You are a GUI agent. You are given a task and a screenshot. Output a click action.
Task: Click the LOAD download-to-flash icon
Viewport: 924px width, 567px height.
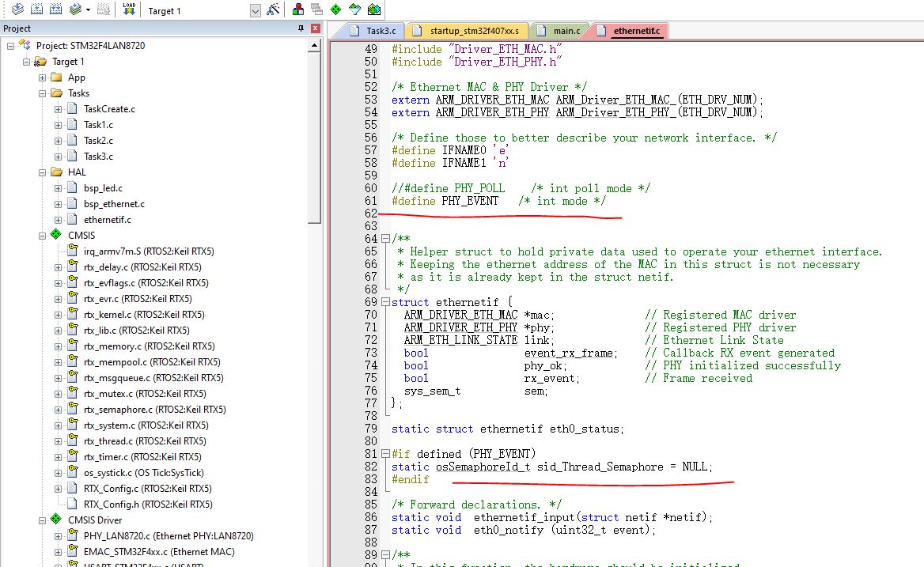point(129,9)
